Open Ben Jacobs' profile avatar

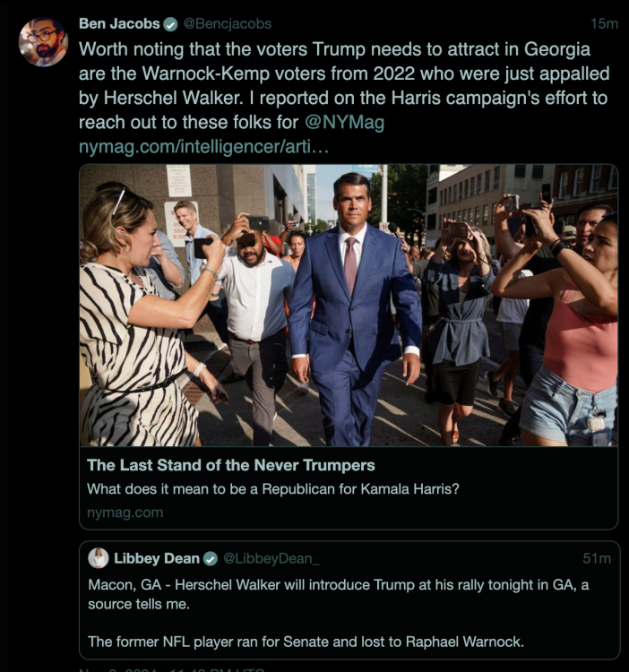coord(43,42)
